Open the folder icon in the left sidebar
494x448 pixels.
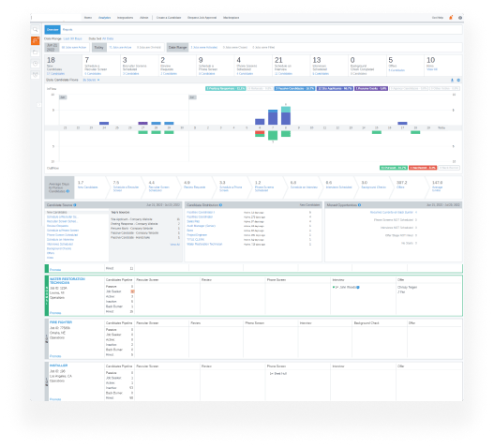(36, 52)
